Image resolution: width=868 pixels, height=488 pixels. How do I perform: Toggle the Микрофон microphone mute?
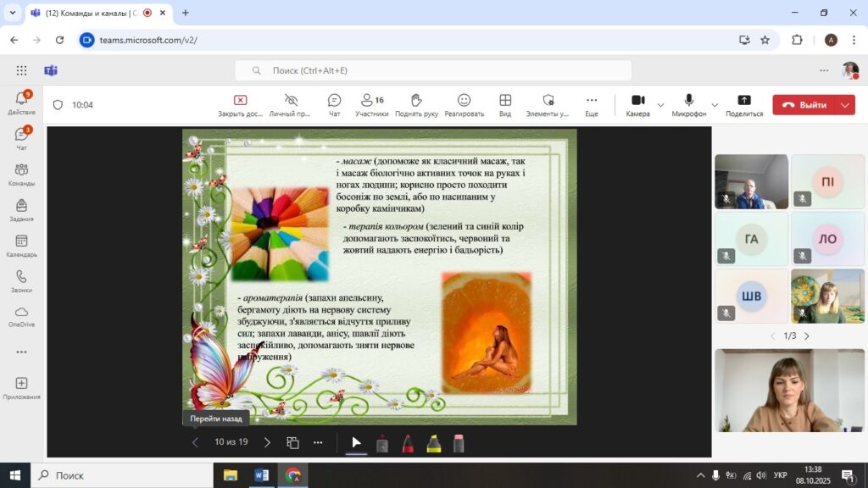688,104
